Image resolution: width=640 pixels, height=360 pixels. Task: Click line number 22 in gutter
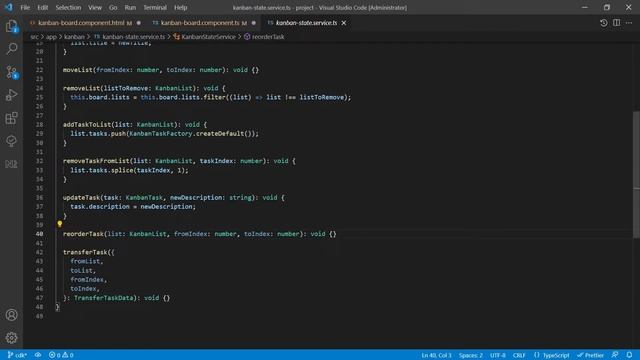point(39,70)
